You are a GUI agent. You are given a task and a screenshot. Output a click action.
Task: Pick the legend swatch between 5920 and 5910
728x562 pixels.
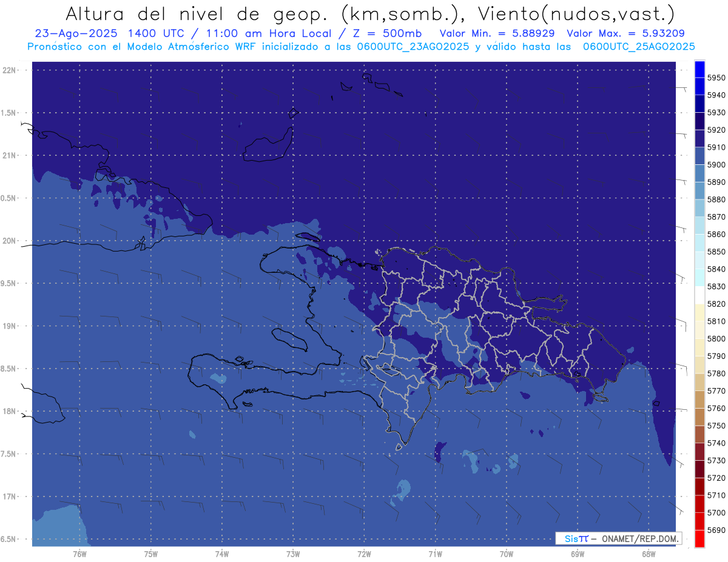tap(699, 138)
